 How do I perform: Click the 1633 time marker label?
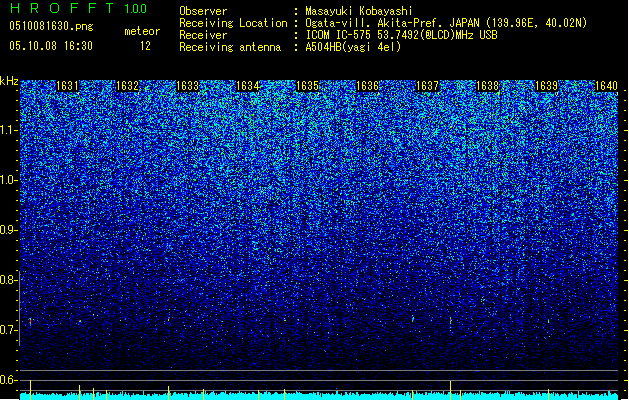coord(187,86)
